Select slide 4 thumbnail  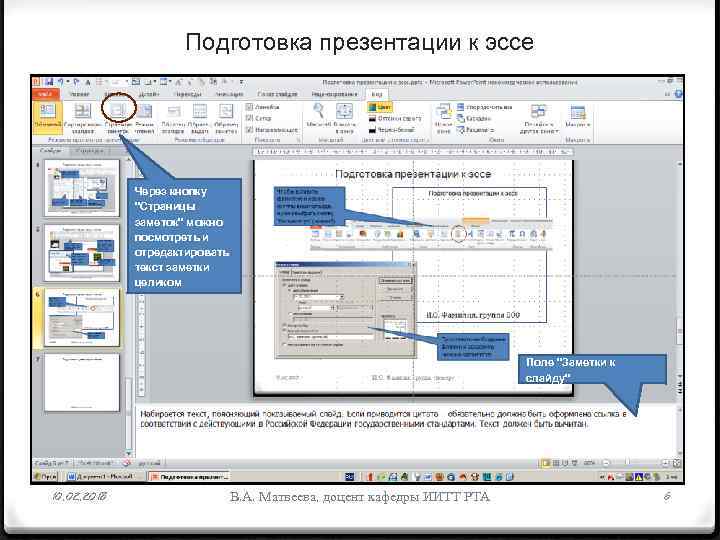(x=82, y=188)
